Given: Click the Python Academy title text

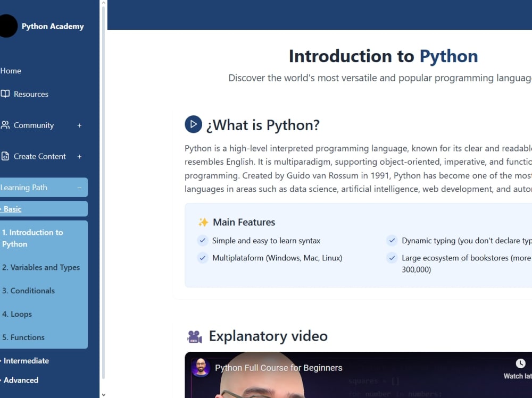Looking at the screenshot, I should pyautogui.click(x=53, y=26).
